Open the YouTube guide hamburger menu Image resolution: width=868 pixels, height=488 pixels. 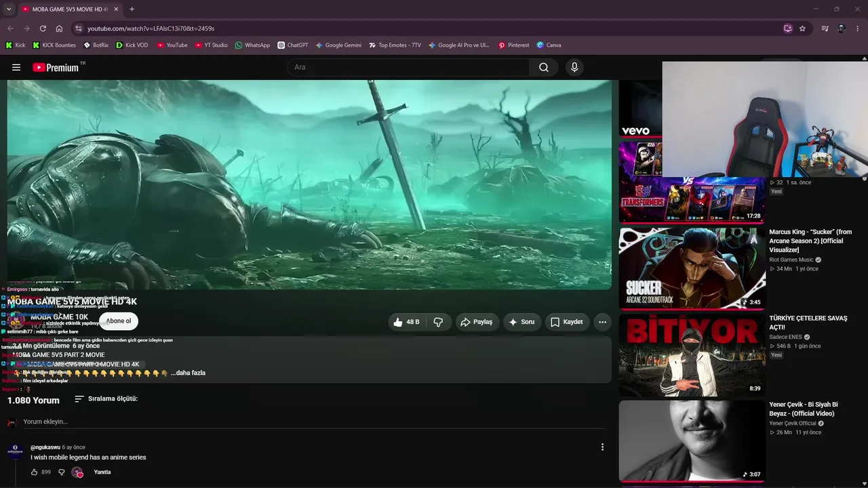[16, 67]
